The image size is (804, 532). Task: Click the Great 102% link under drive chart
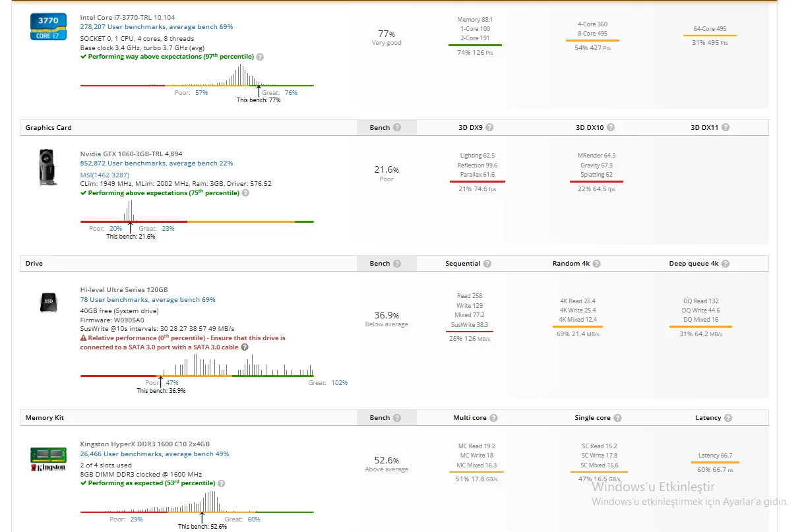point(339,383)
